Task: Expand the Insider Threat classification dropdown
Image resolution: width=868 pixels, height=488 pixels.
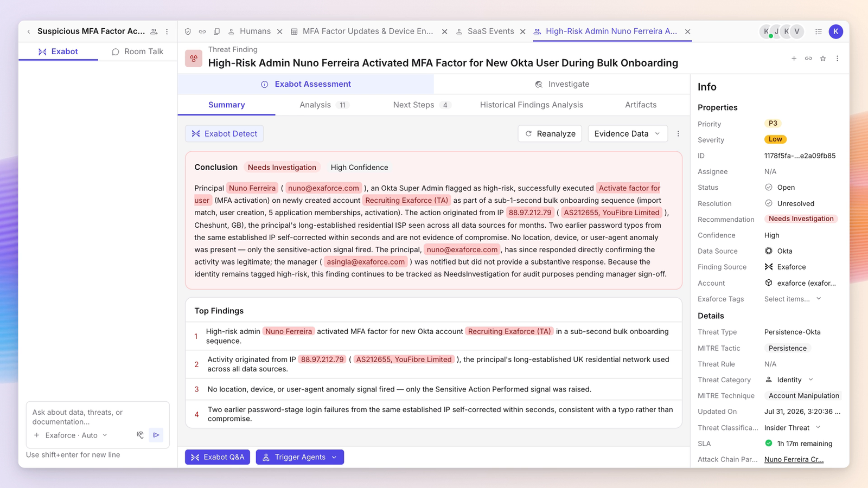Action: pyautogui.click(x=793, y=428)
